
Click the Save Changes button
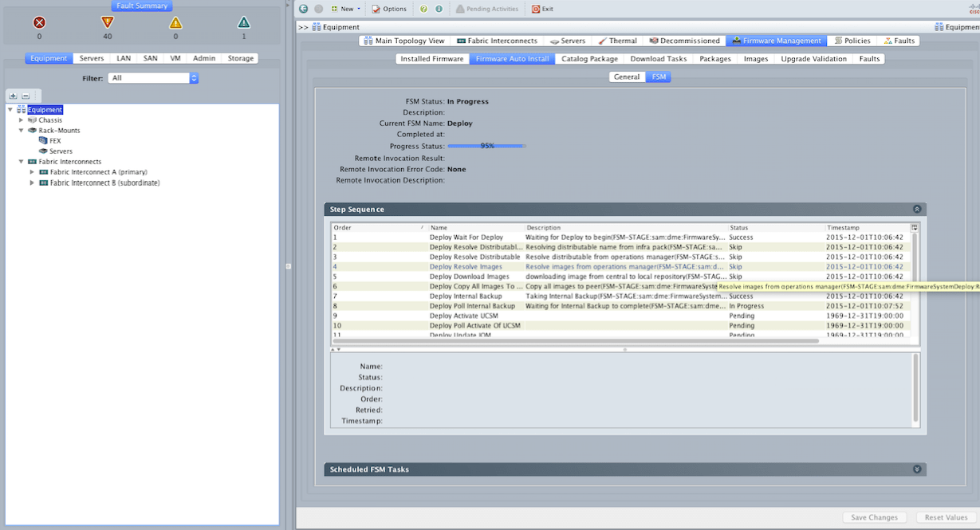pos(874,516)
